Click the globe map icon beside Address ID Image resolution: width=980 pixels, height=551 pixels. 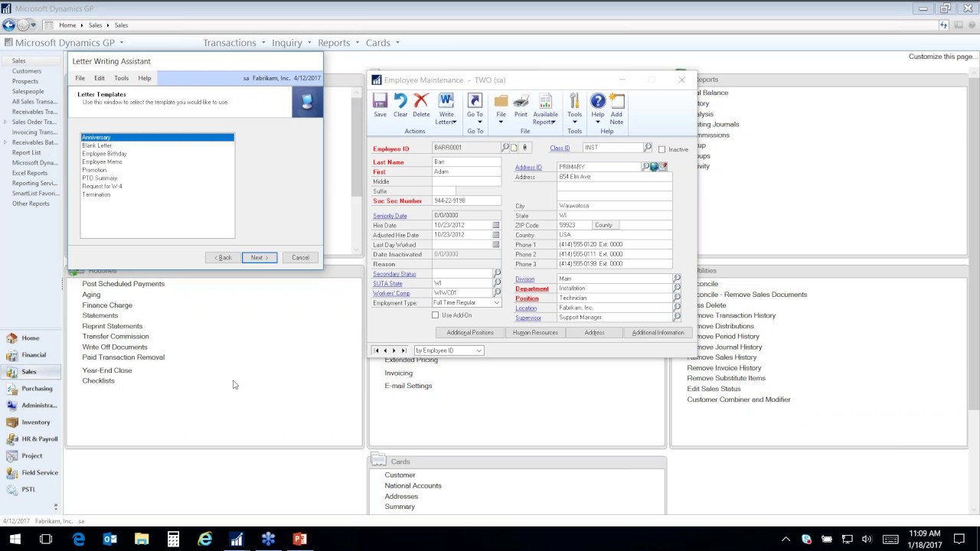[x=654, y=167]
